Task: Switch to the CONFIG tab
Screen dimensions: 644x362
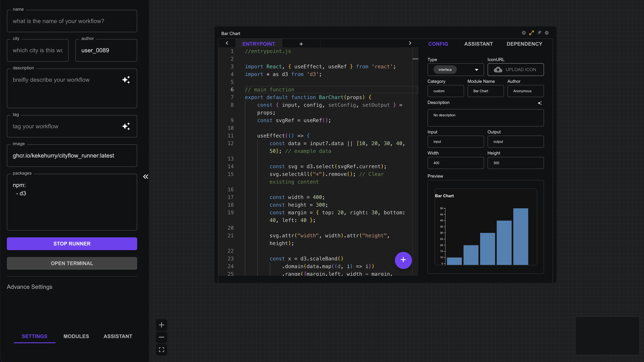Action: [438, 44]
